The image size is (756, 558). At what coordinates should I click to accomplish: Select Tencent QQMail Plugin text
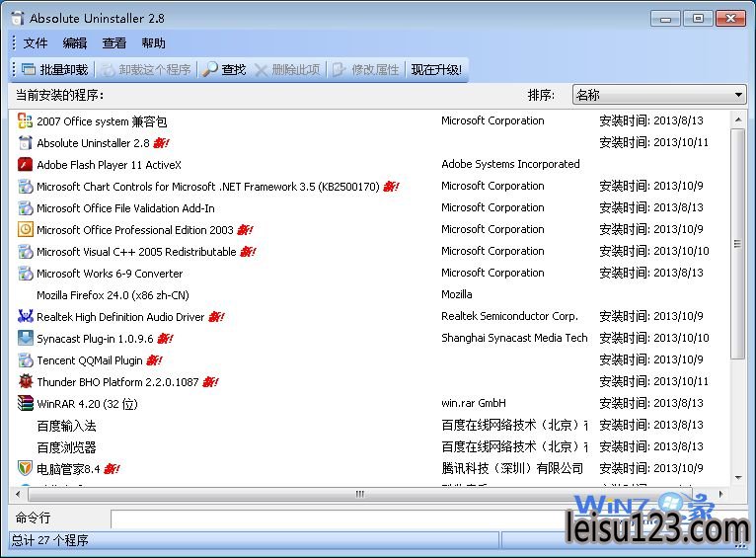(90, 359)
